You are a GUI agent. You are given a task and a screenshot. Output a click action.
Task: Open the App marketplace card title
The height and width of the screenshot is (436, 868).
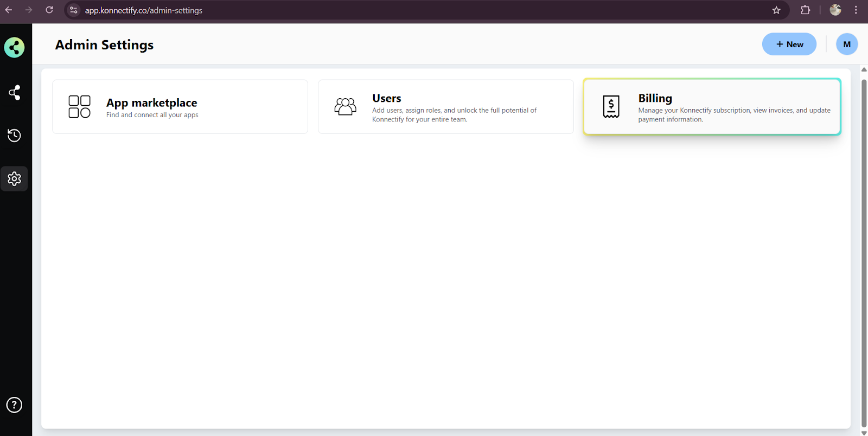coord(152,103)
